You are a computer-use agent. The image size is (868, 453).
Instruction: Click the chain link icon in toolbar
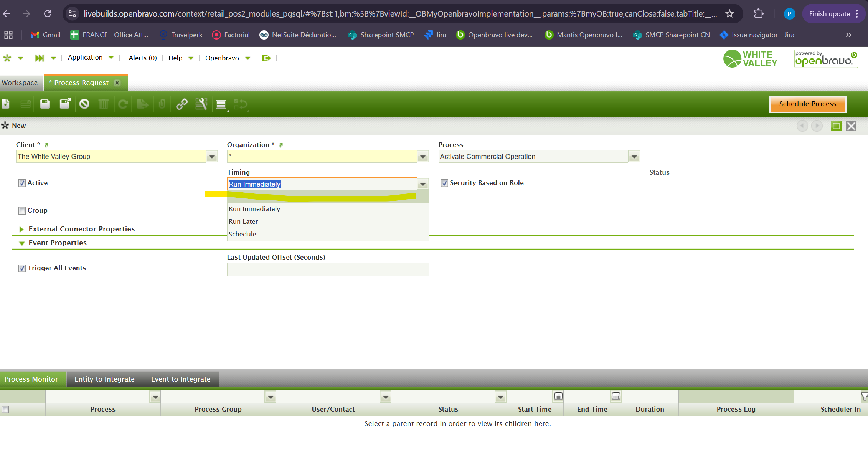pyautogui.click(x=182, y=104)
